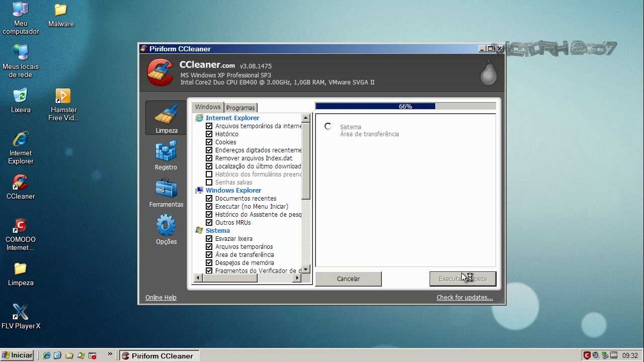Uncheck Despejos de memória

(x=209, y=263)
